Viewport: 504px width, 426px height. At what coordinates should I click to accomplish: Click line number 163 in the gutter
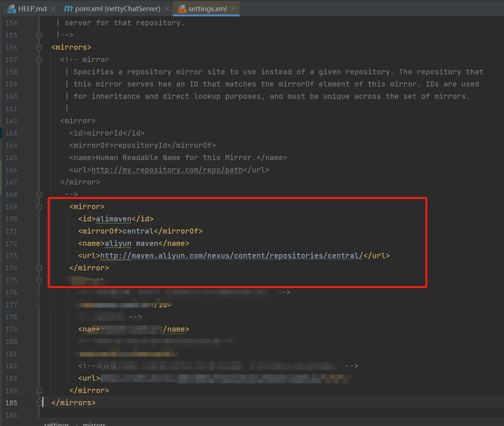pos(11,133)
